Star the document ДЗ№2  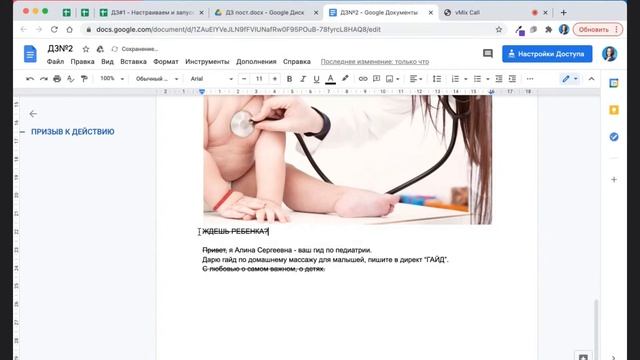[86, 49]
